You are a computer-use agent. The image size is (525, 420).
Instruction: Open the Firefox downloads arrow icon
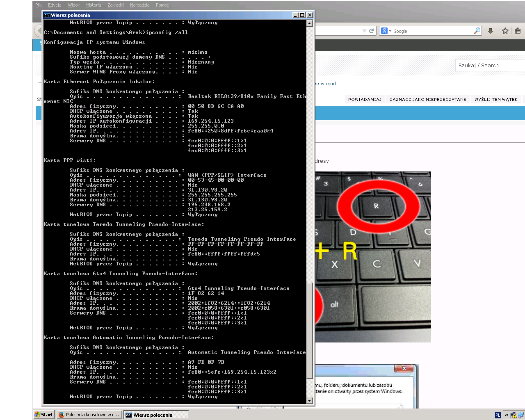[491, 31]
